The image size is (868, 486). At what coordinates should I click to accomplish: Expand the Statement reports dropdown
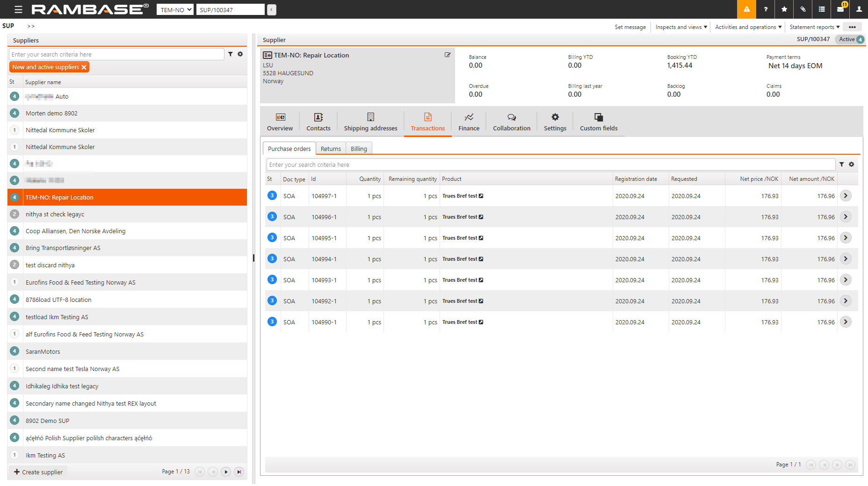(x=814, y=27)
